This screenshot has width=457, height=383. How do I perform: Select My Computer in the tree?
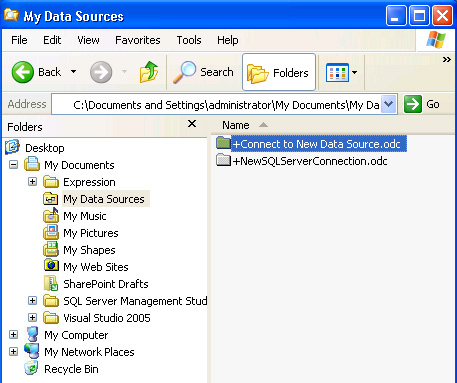point(76,335)
